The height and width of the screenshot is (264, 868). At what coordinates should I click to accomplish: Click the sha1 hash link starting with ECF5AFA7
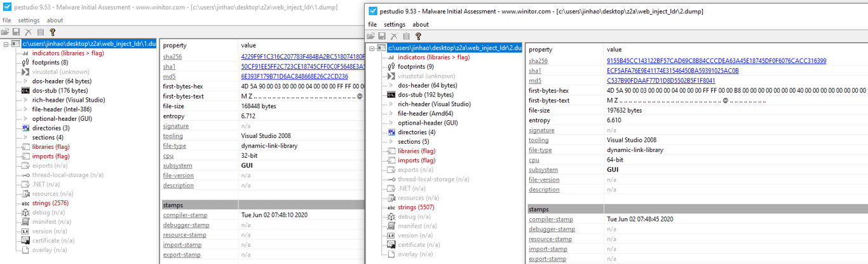(x=673, y=71)
